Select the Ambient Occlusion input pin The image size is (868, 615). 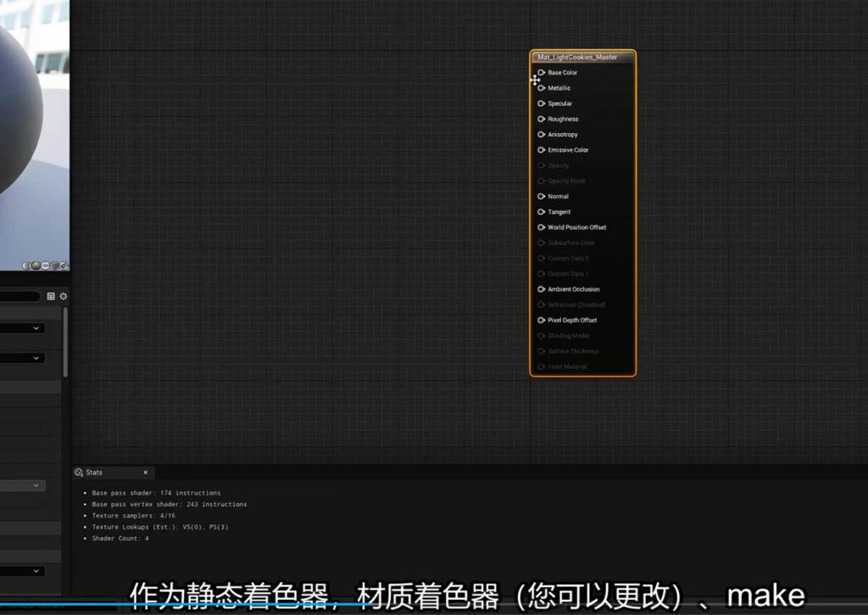pyautogui.click(x=541, y=289)
